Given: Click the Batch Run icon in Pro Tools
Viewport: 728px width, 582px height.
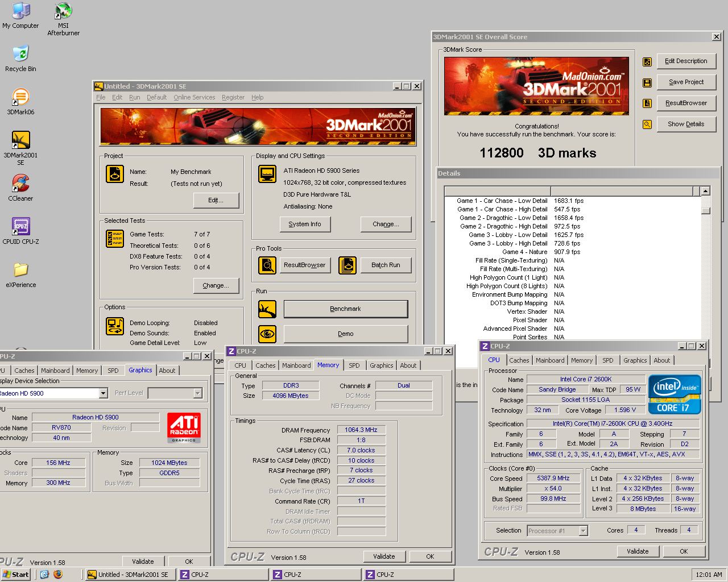Looking at the screenshot, I should point(348,265).
